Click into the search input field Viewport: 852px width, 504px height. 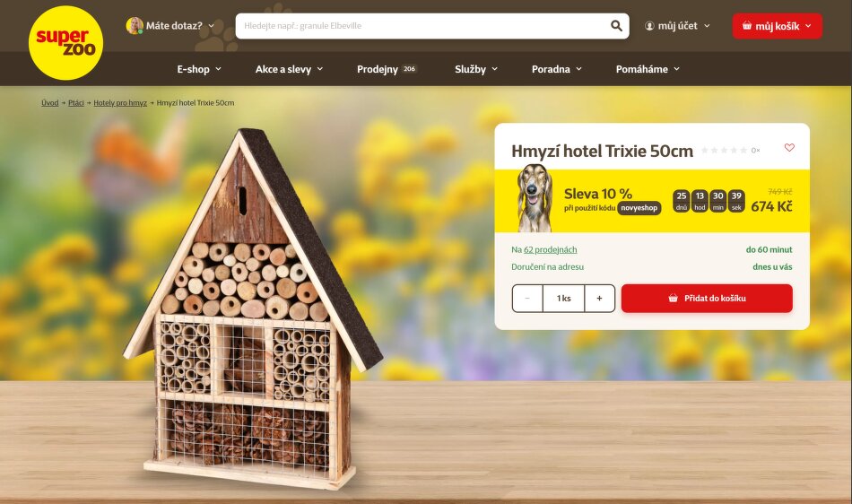pyautogui.click(x=424, y=25)
